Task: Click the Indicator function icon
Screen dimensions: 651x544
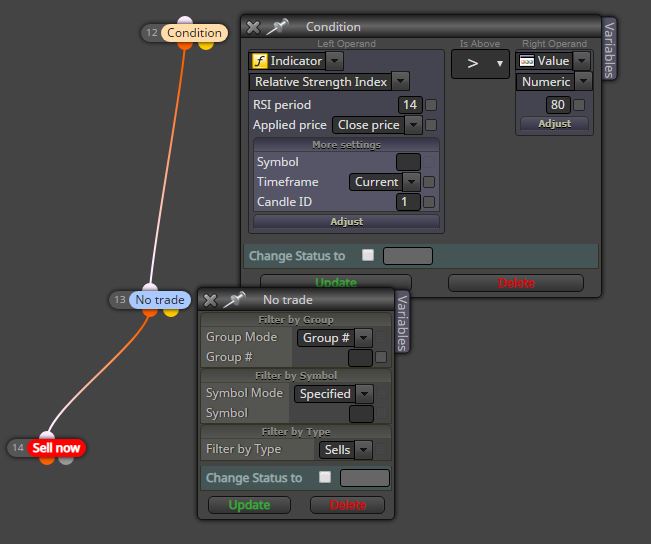Action: click(x=259, y=61)
